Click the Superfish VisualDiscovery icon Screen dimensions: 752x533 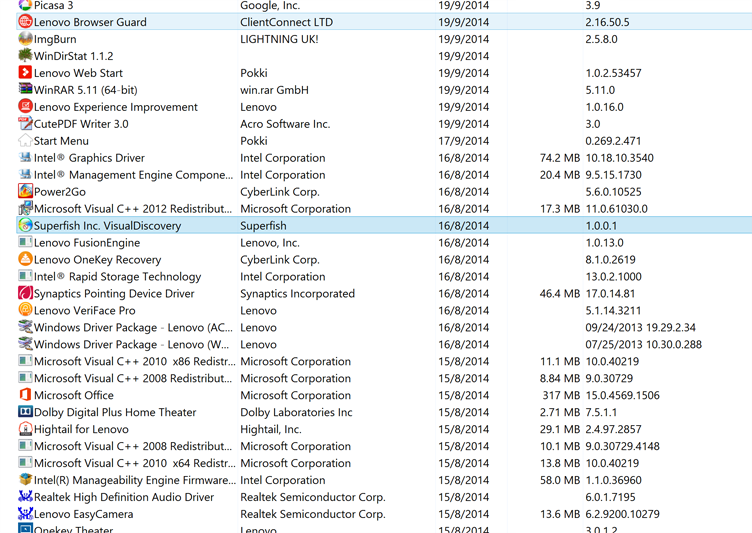(25, 225)
